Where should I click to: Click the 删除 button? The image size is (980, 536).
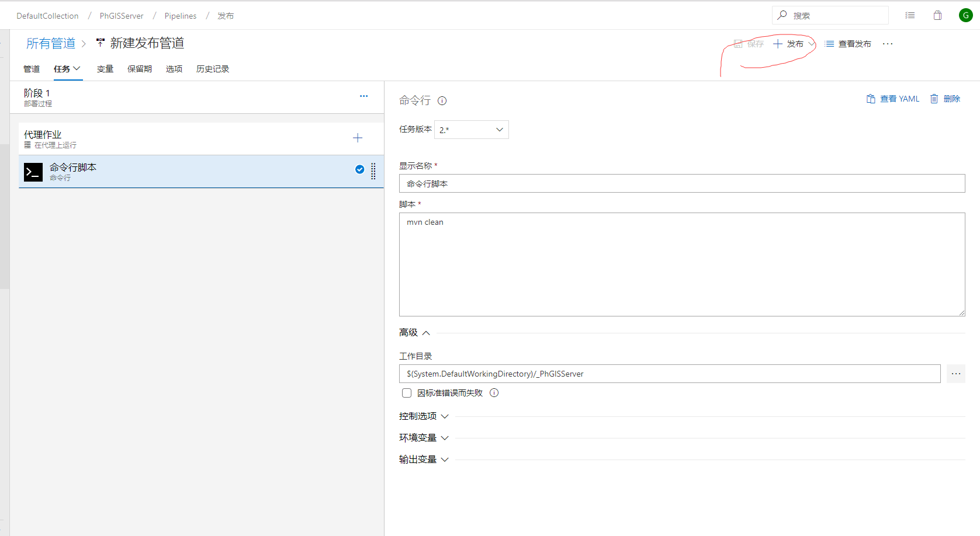(x=945, y=99)
